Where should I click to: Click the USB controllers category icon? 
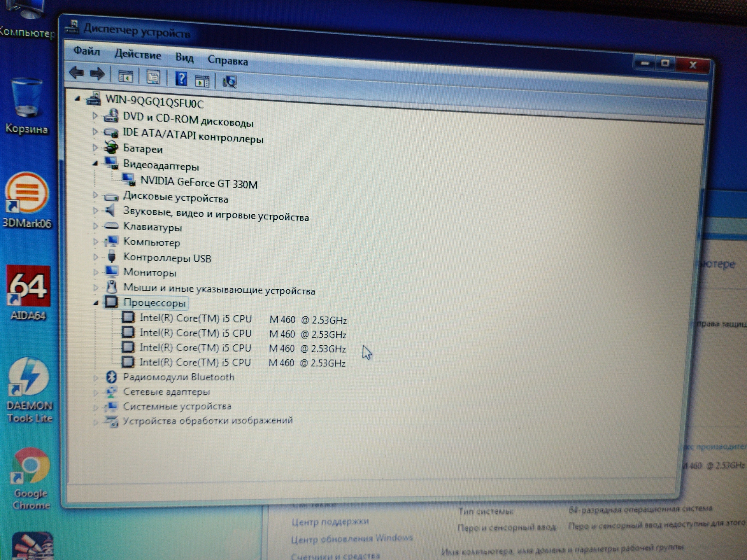tap(112, 257)
